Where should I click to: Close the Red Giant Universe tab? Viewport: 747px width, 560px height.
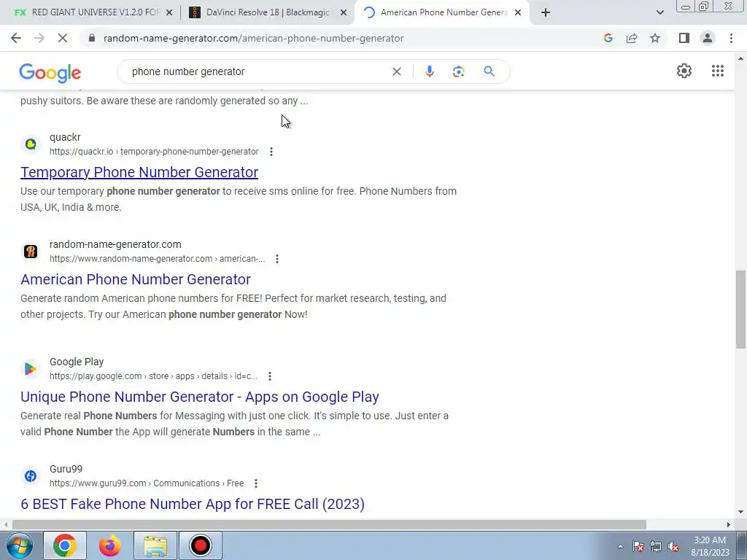[169, 12]
